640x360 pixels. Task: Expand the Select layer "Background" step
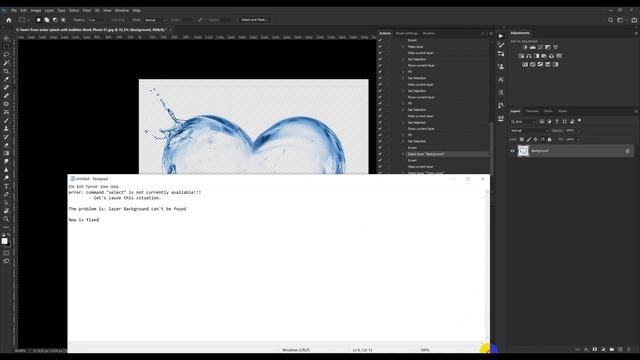pos(403,154)
